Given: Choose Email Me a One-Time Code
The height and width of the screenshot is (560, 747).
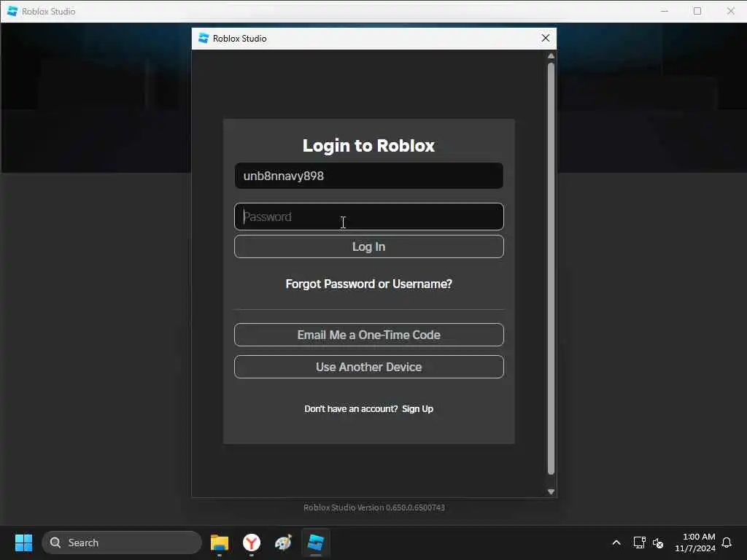Looking at the screenshot, I should tap(368, 335).
